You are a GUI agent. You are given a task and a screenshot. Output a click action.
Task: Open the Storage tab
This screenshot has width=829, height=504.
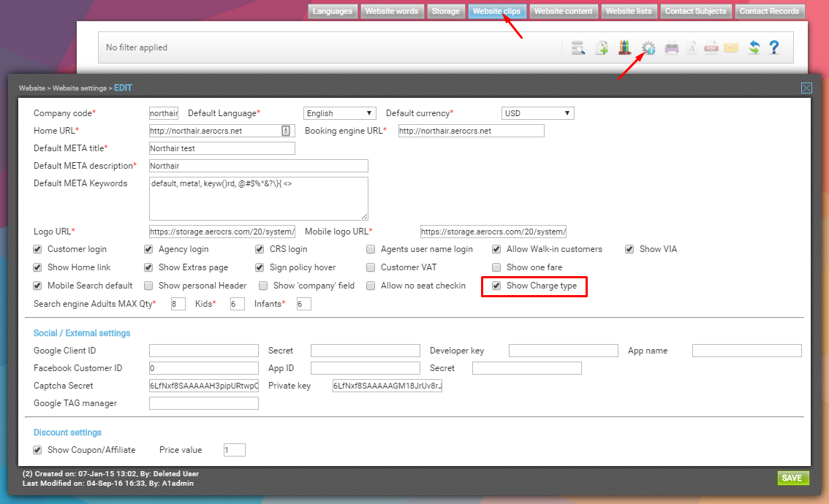pyautogui.click(x=446, y=11)
